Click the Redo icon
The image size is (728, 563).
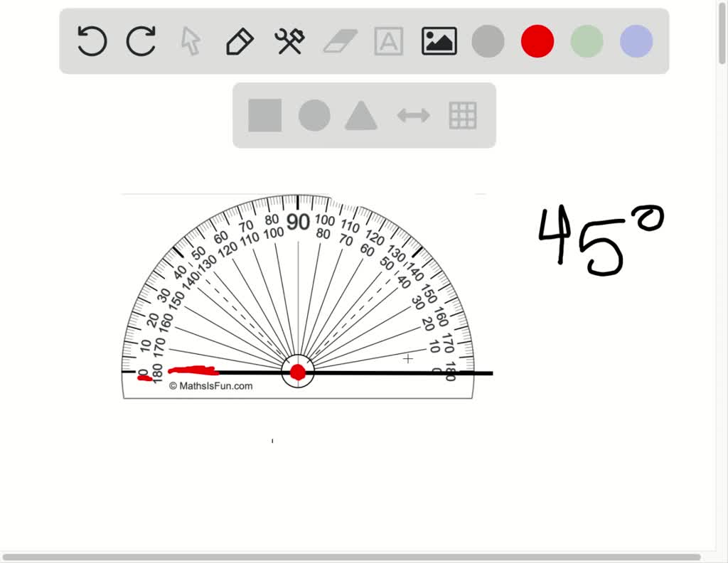tap(140, 41)
